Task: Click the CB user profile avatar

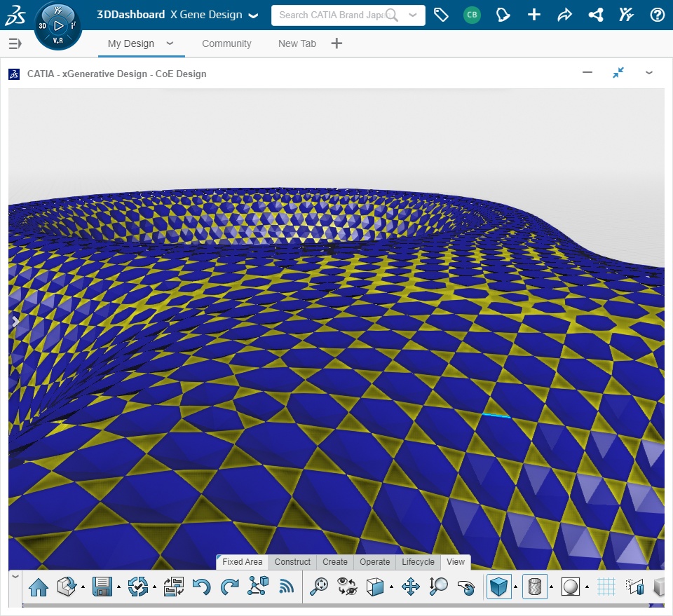Action: (x=473, y=15)
